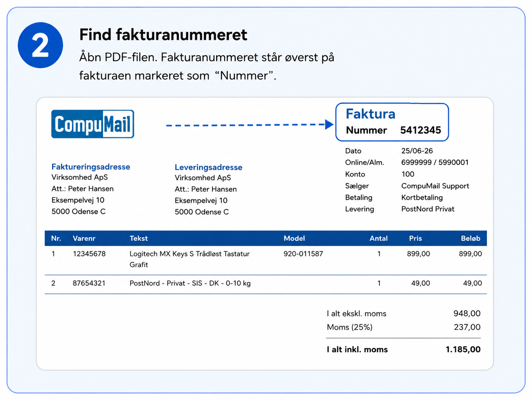Click '5000 Odense C' under Faktureringsadresse
The width and height of the screenshot is (532, 400).
[78, 212]
